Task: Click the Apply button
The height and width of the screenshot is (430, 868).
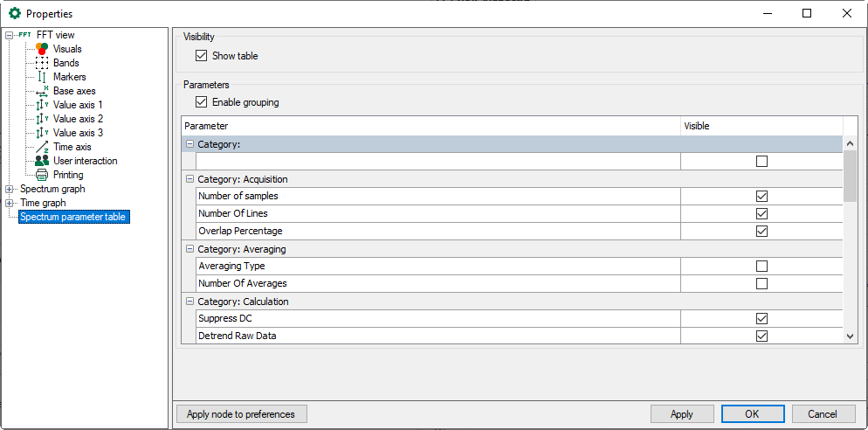Action: click(x=682, y=414)
